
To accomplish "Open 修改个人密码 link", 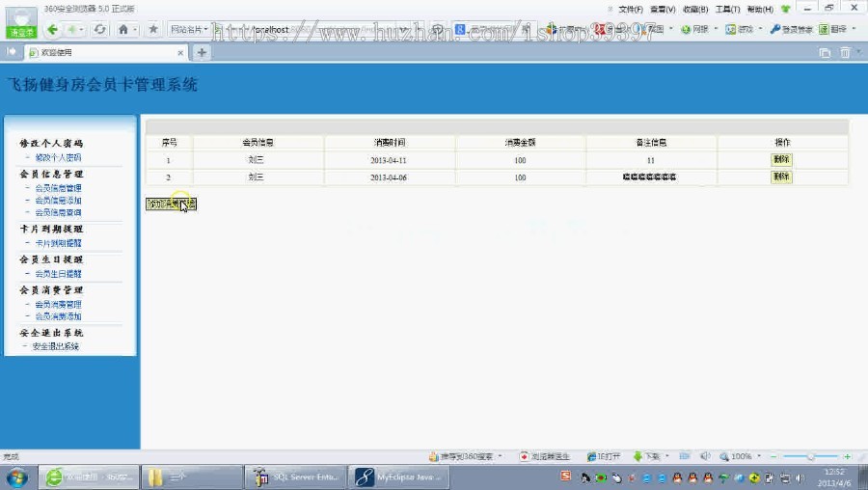I will (58, 158).
